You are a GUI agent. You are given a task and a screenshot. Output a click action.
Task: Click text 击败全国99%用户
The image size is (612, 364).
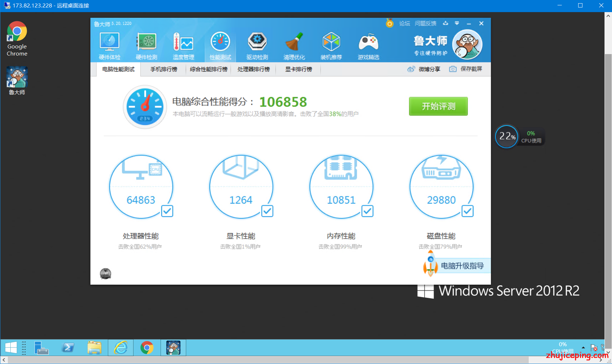[340, 247]
